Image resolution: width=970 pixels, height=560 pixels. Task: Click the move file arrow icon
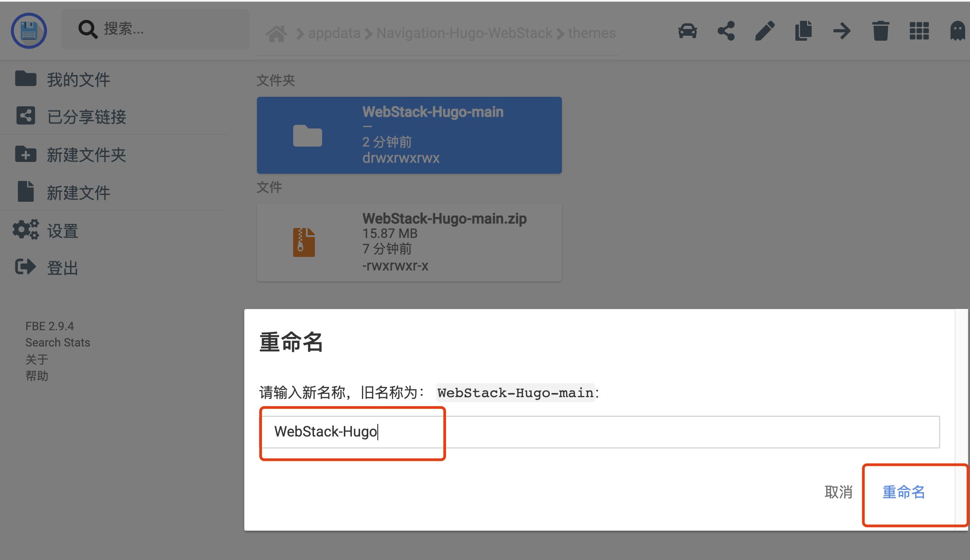tap(842, 31)
